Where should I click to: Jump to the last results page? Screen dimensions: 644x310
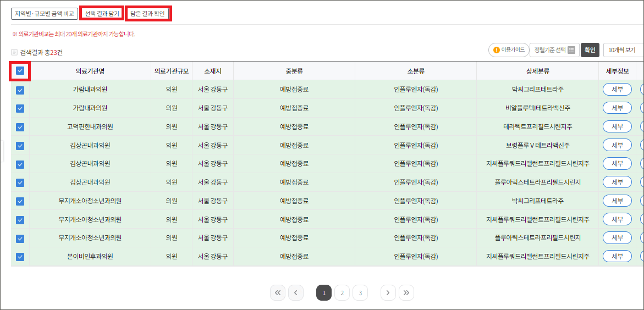pyautogui.click(x=406, y=293)
